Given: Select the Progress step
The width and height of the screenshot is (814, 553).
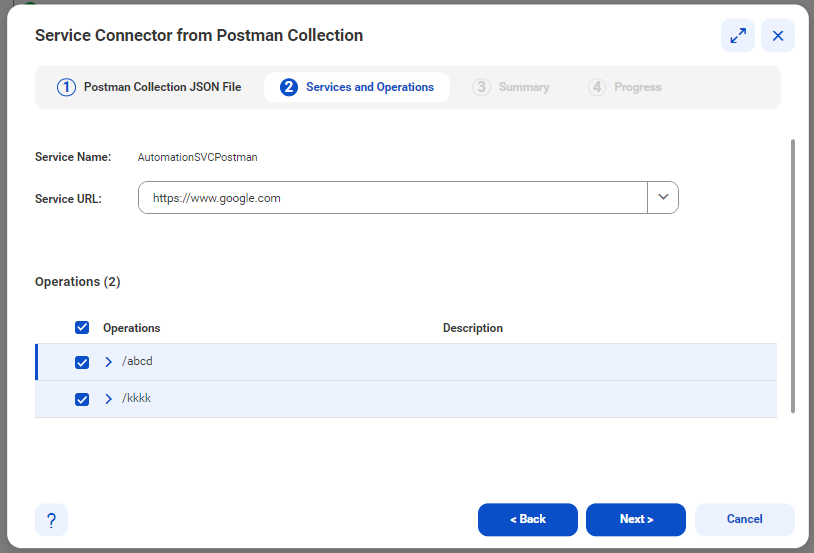Looking at the screenshot, I should pyautogui.click(x=625, y=87).
